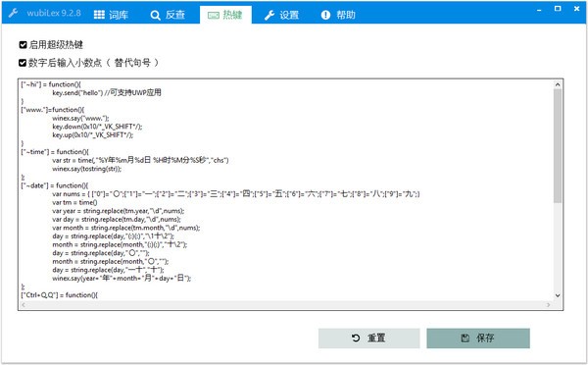
Task: Click the 重置 button
Action: click(369, 338)
